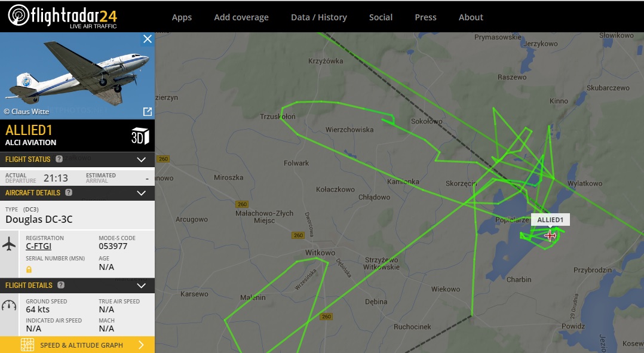The width and height of the screenshot is (644, 353).
Task: Click the airplane silhouette icon beside registration
Action: click(9, 244)
